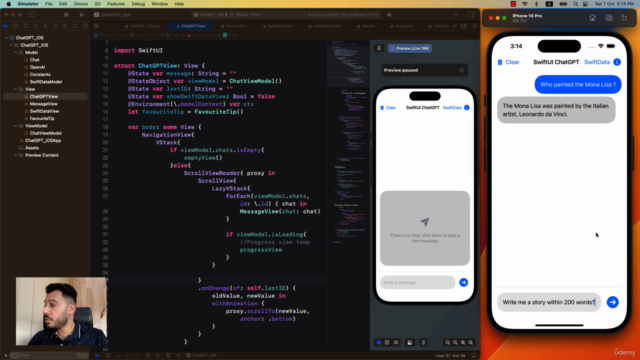
Task: Toggle the Xcode inspector panel button
Action: pos(471,15)
